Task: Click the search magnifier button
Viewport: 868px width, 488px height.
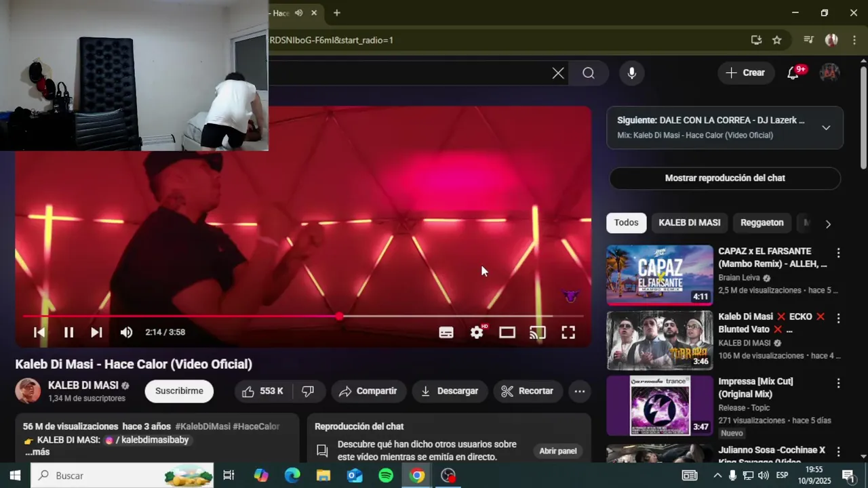Action: click(x=589, y=73)
